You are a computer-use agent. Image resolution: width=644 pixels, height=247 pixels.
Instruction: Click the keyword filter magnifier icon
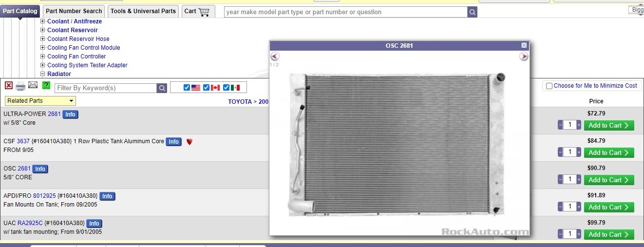point(162,88)
